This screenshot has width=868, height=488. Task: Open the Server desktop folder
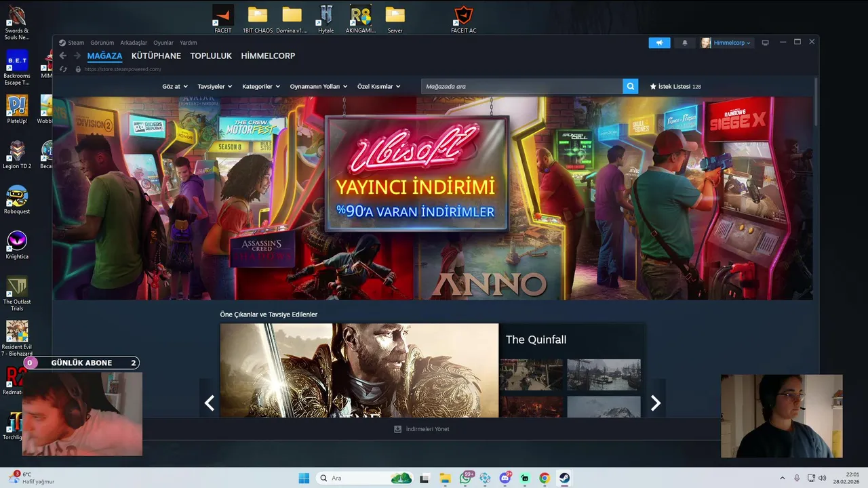click(395, 19)
